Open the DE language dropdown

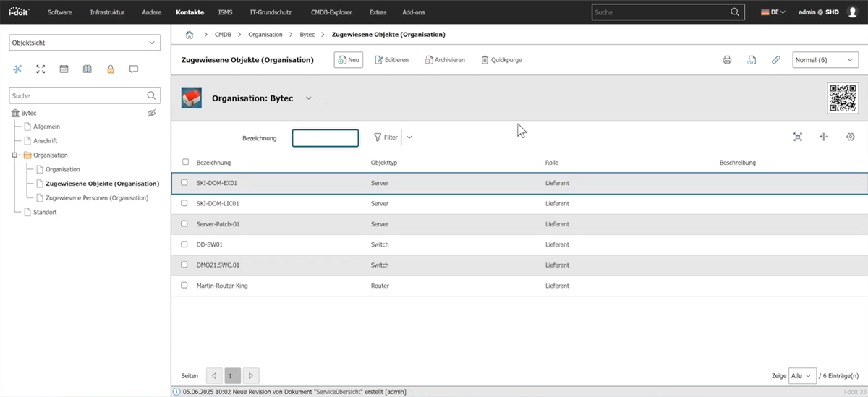pyautogui.click(x=773, y=12)
